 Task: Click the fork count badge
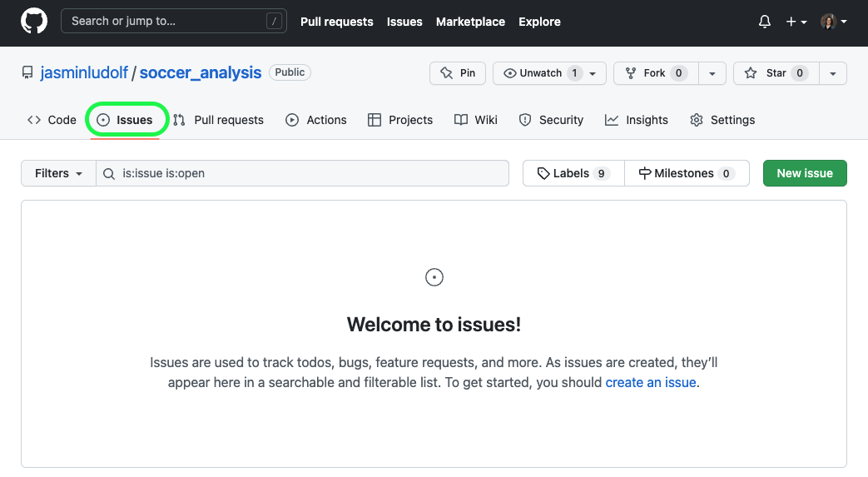679,73
